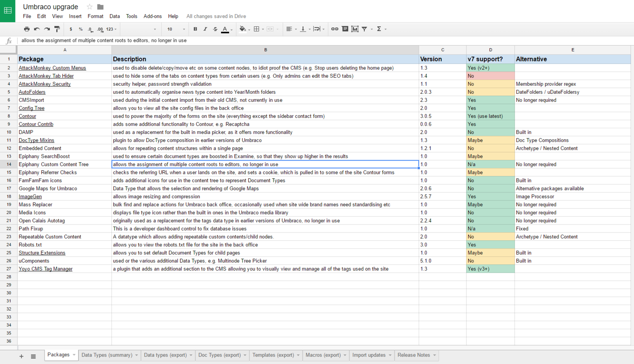
Task: Insert a chart from the toolbar
Action: [x=355, y=29]
